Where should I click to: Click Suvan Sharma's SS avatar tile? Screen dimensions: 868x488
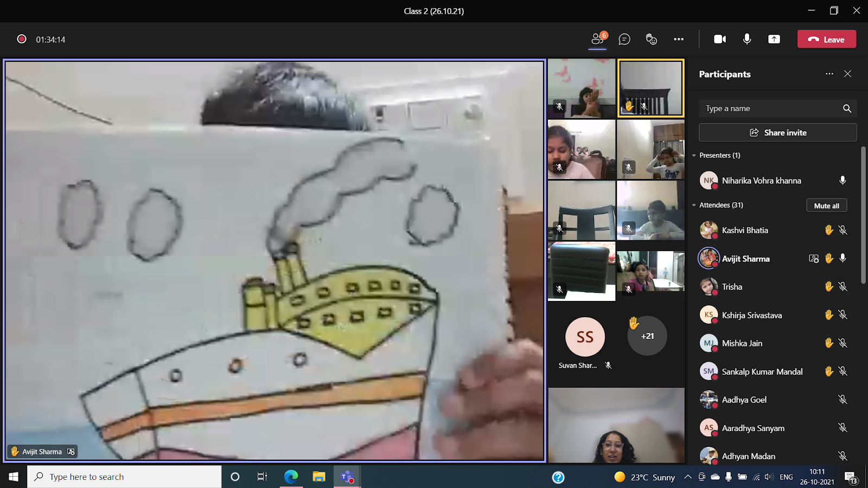tap(585, 337)
